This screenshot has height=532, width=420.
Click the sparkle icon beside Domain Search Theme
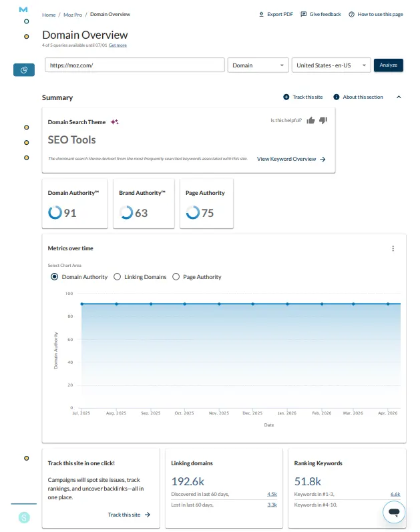(x=115, y=121)
